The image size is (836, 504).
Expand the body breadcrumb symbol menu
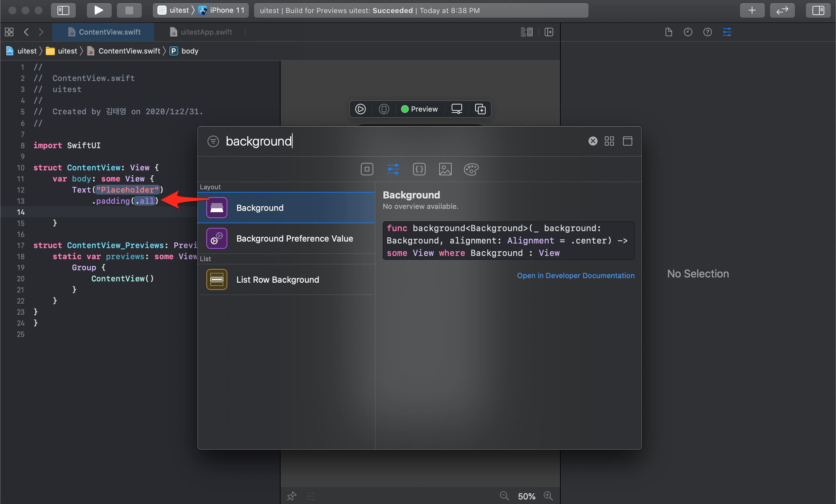click(189, 51)
